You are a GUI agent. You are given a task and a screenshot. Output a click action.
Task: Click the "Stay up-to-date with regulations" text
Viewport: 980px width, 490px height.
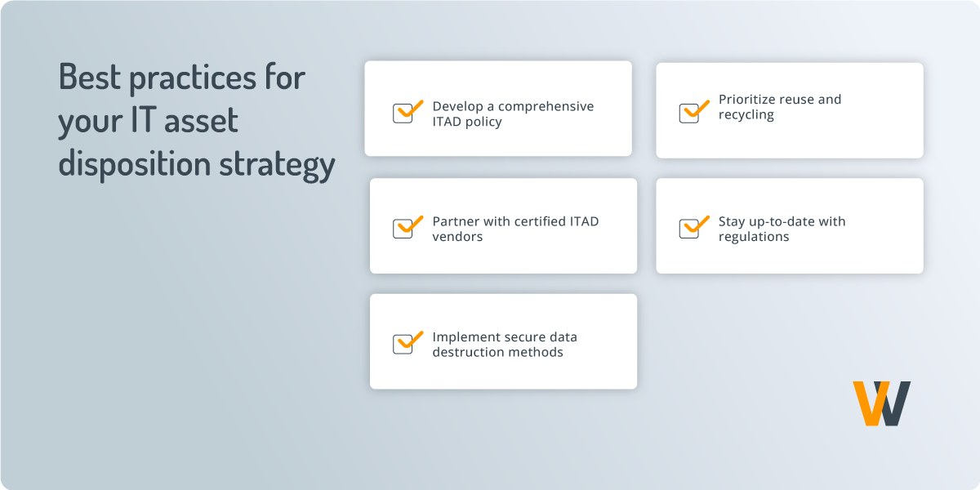click(782, 229)
